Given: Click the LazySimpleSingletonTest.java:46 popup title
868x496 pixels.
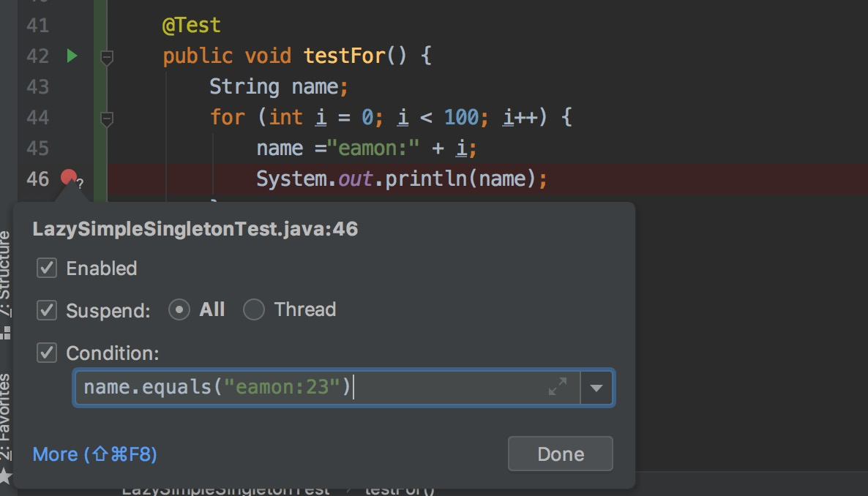Looking at the screenshot, I should pos(195,229).
